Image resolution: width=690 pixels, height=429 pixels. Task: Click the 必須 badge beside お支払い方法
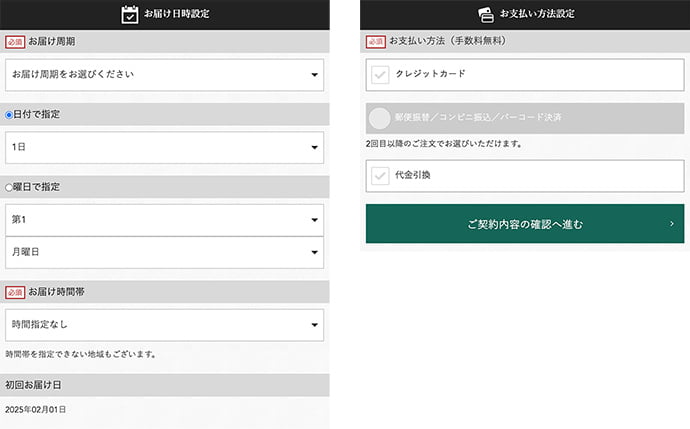tap(375, 42)
